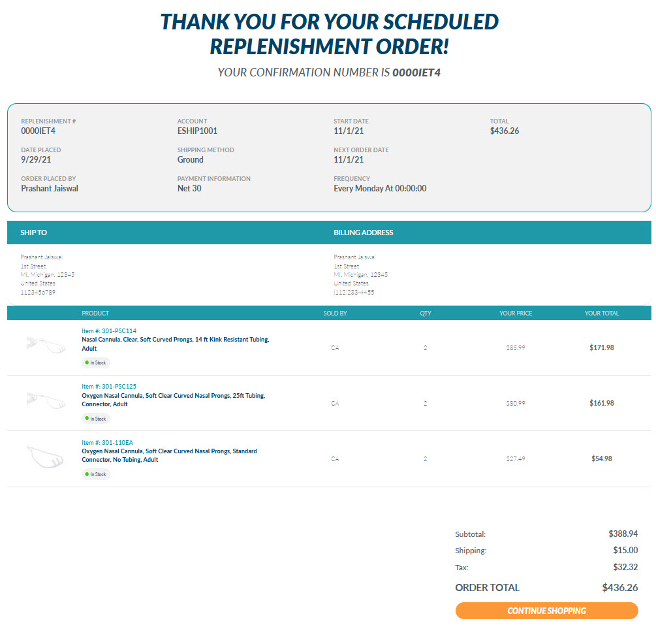Click the In Stock badge for 301-110EA

96,474
